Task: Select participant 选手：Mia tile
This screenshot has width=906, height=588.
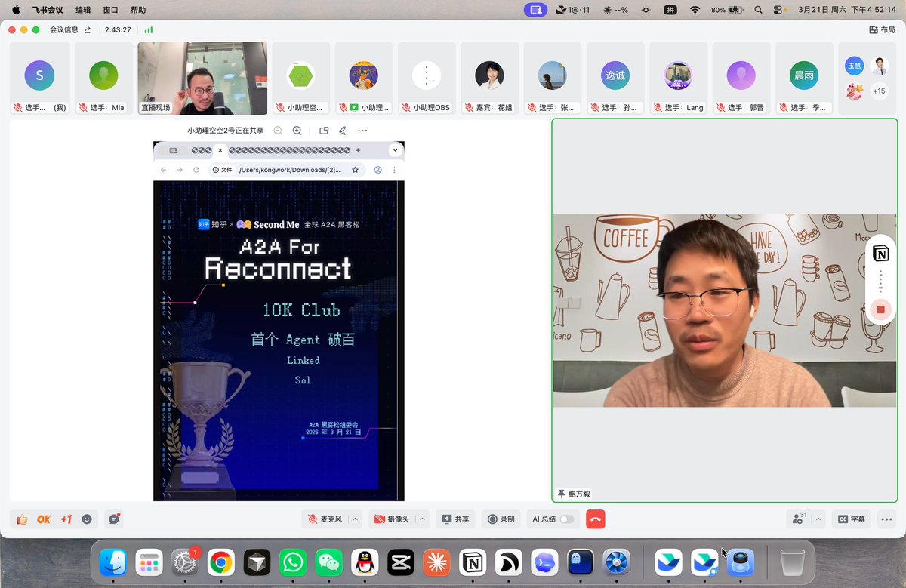Action: (103, 79)
